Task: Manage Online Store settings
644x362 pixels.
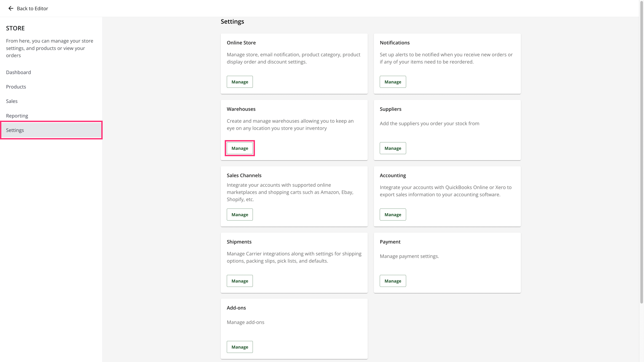Action: (239, 82)
